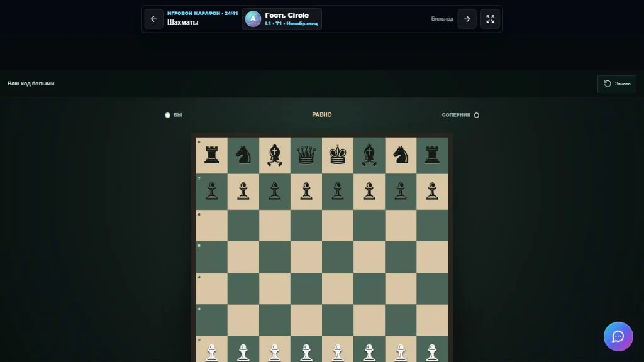This screenshot has height=362, width=644.
Task: Click the Заново restart button
Action: point(617,84)
